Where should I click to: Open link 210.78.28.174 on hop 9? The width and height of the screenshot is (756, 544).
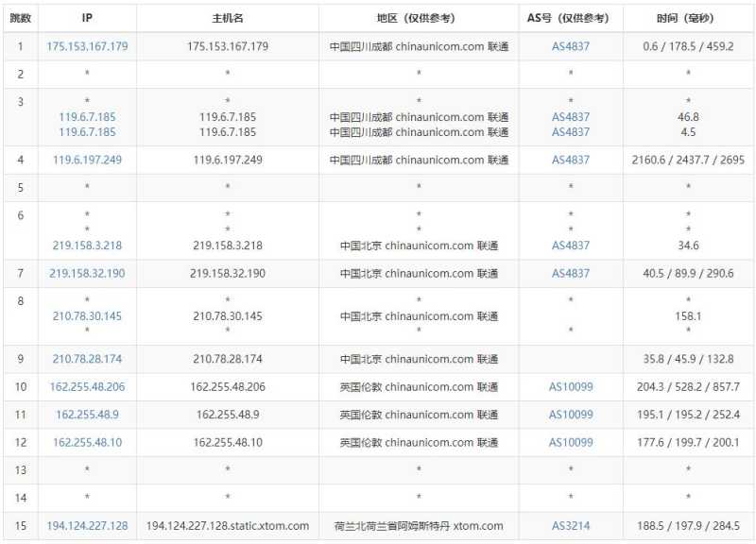[85, 358]
